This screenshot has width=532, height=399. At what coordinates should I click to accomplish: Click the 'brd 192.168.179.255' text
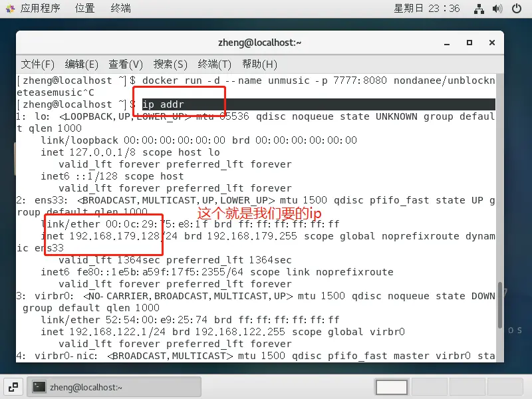pyautogui.click(x=241, y=236)
